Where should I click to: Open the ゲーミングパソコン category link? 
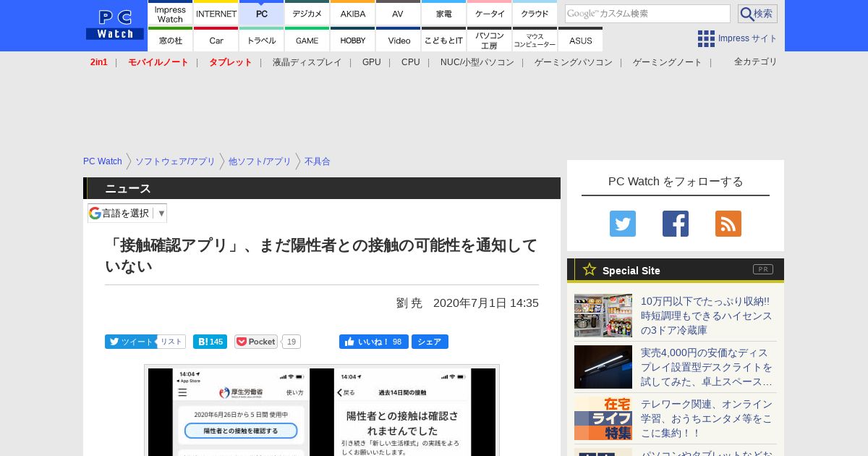click(574, 62)
